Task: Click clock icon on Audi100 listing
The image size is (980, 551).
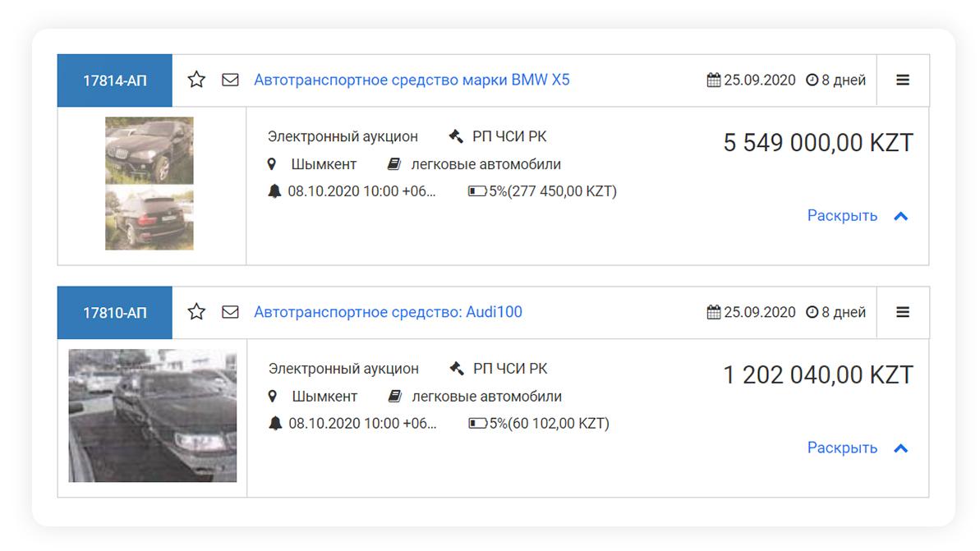Action: coord(812,313)
